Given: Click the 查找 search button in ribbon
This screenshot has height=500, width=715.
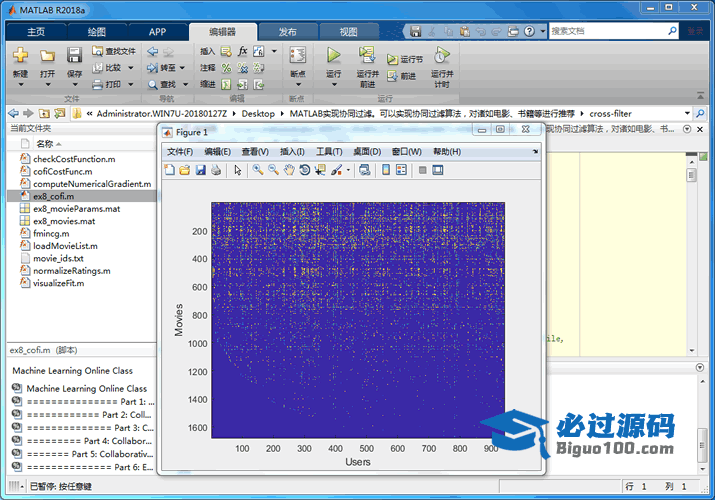Looking at the screenshot, I should click(x=162, y=84).
